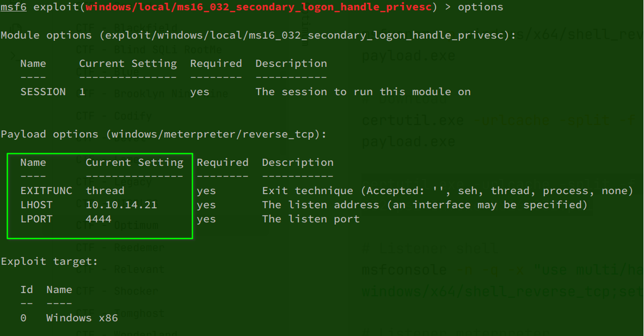
Task: Click the 'Description' header in module table
Action: [x=291, y=64]
